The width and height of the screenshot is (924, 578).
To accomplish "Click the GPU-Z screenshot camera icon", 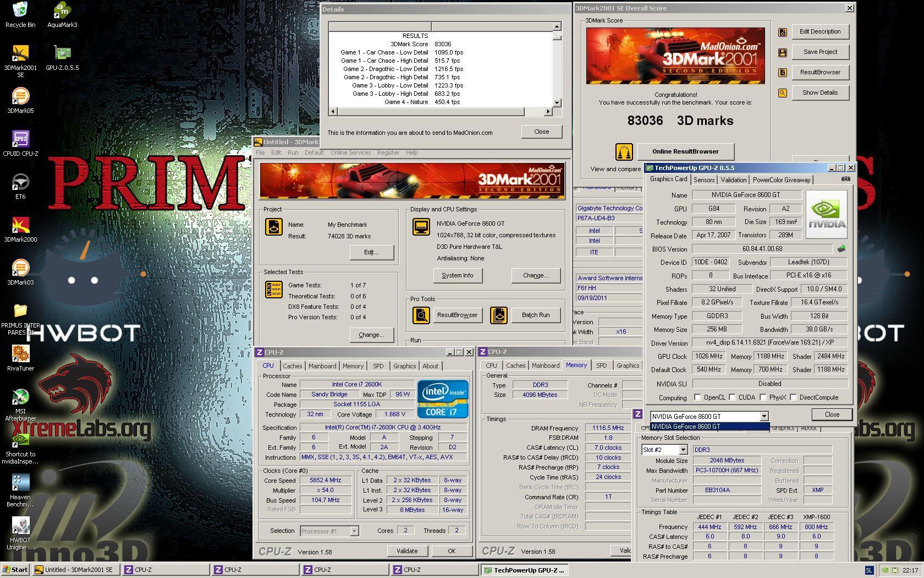I will 846,179.
